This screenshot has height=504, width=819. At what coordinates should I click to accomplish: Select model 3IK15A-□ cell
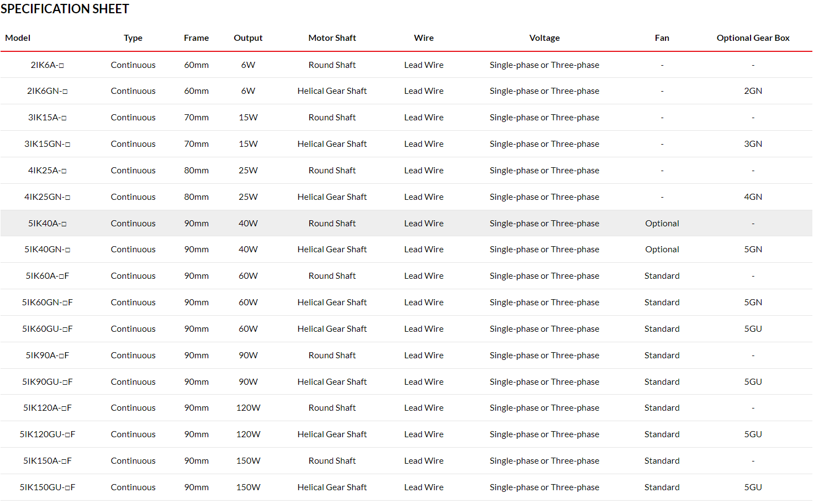click(47, 118)
